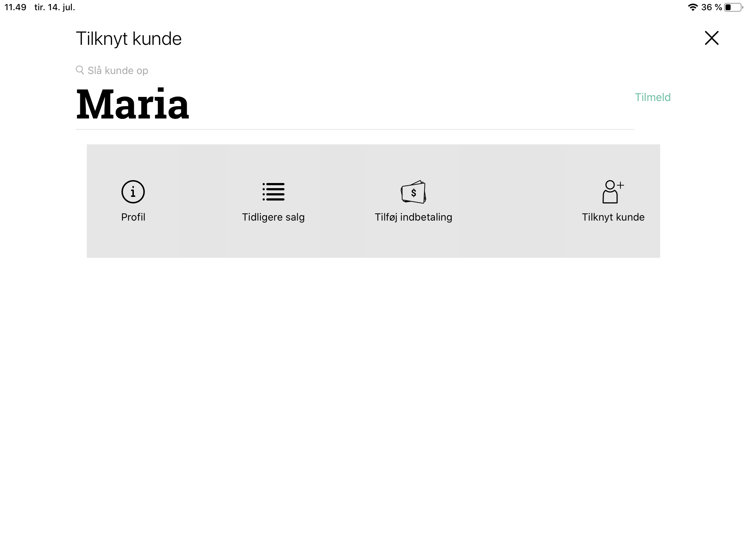
Task: Select the Profil label
Action: tap(133, 217)
